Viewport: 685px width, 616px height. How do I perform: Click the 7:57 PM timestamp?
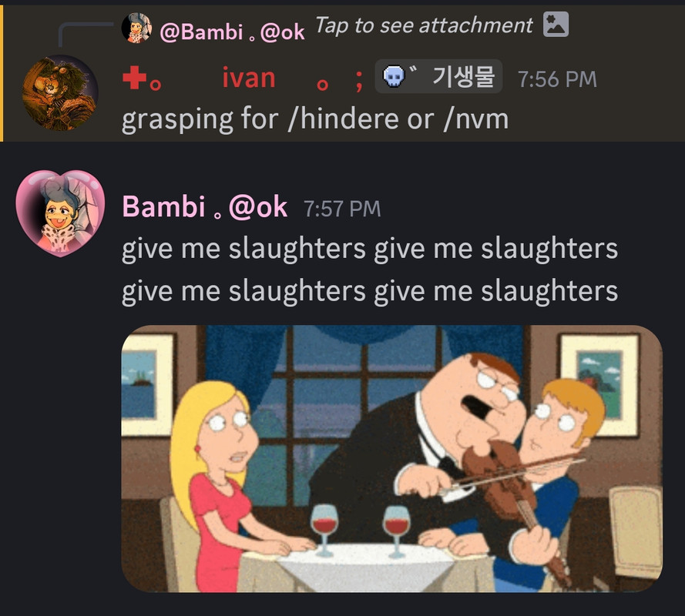(342, 209)
